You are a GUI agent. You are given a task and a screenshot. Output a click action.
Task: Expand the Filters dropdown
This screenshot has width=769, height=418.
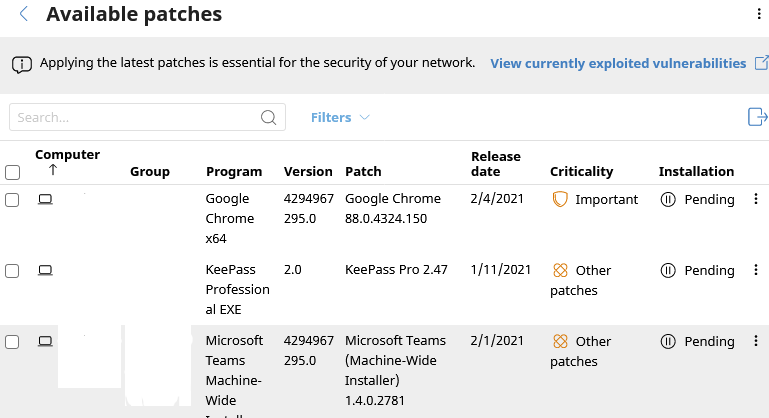click(x=340, y=117)
